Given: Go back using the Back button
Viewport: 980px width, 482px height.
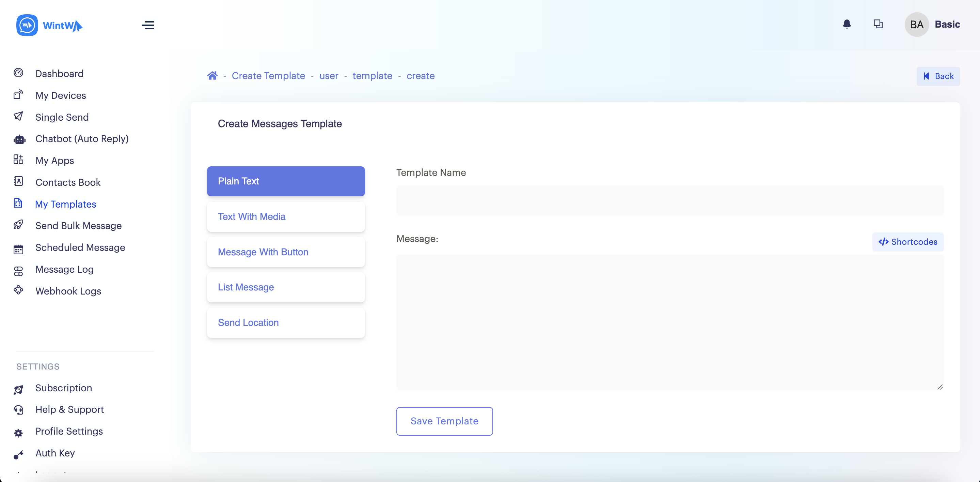Looking at the screenshot, I should (938, 76).
